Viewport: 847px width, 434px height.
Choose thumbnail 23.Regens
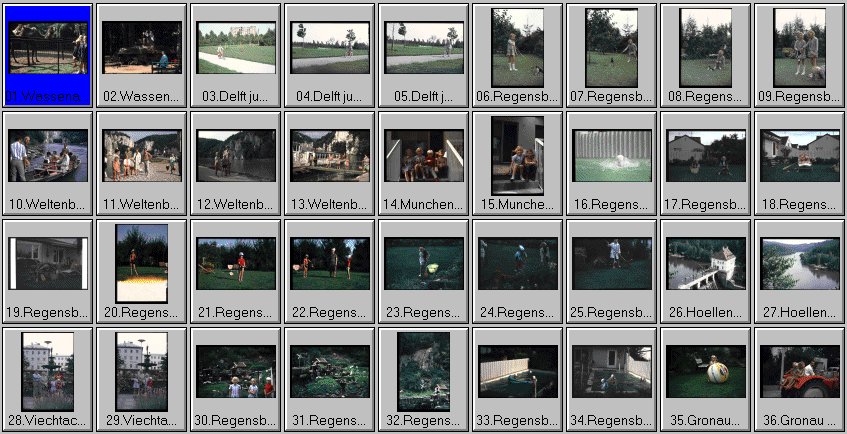424,264
